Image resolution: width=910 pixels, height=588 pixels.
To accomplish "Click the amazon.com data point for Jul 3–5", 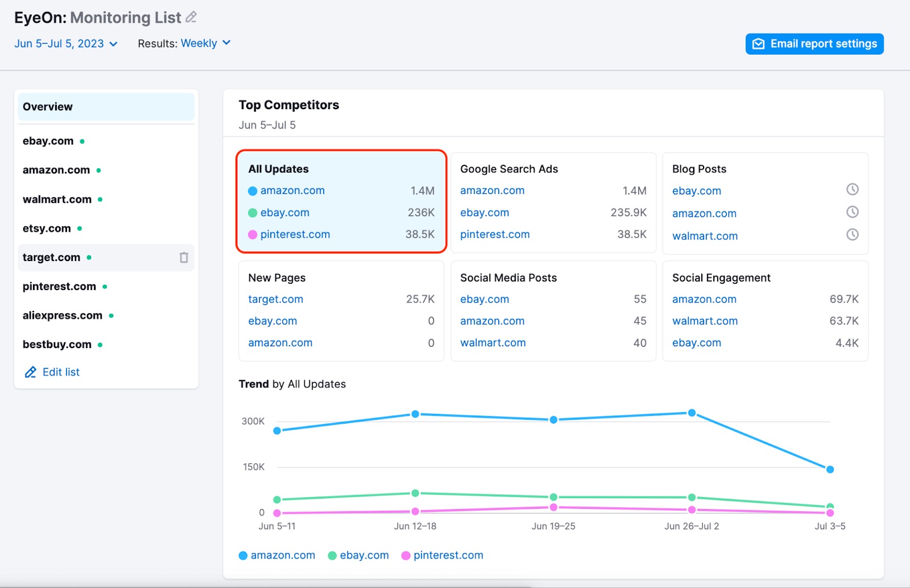I will tap(830, 469).
